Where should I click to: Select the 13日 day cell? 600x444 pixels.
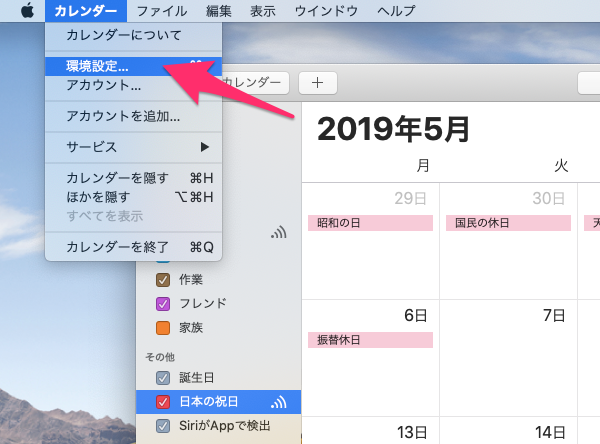click(370, 431)
